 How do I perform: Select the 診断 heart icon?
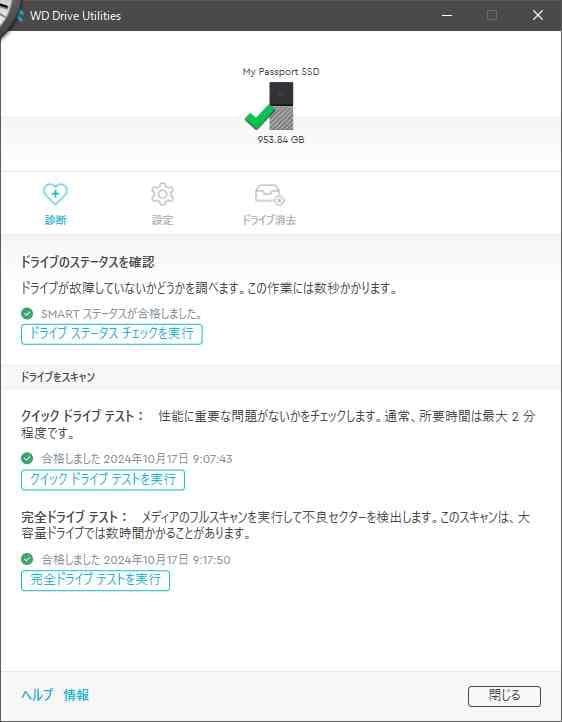pos(55,194)
